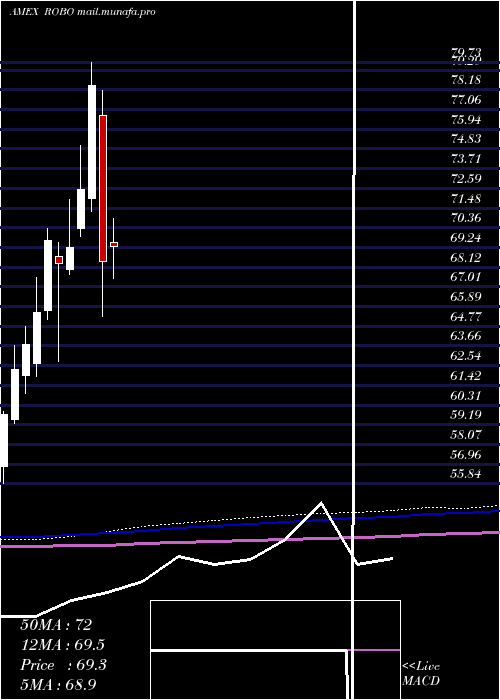Click the 'AMEX ROBO mail.munafa.pro' chart title
Screen dimensions: 500x700
tap(83, 12)
